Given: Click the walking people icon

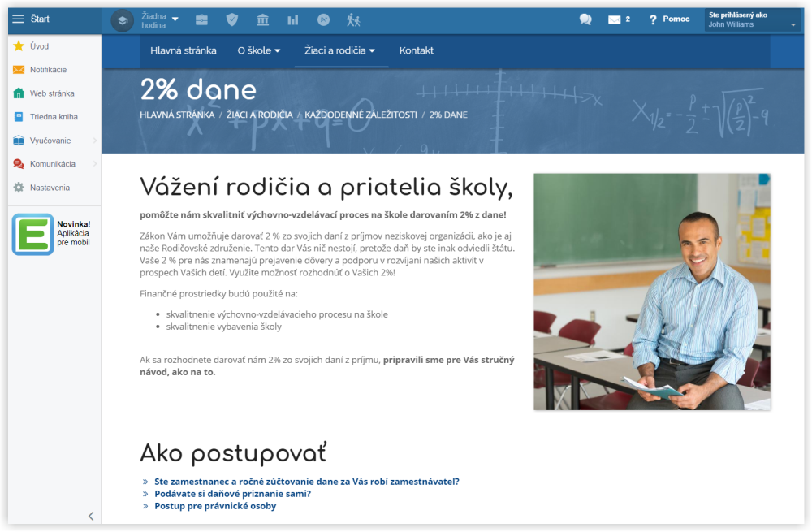Looking at the screenshot, I should (353, 20).
